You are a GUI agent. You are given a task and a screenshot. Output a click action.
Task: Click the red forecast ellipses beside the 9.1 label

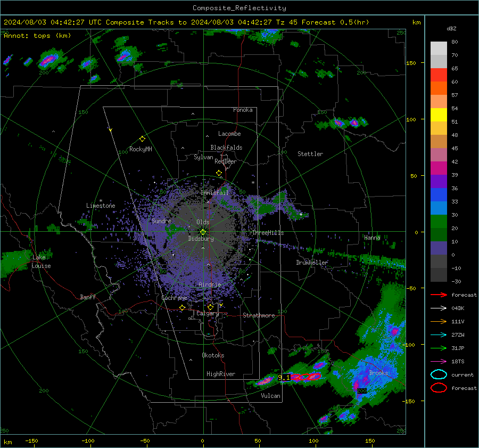[x=305, y=377]
